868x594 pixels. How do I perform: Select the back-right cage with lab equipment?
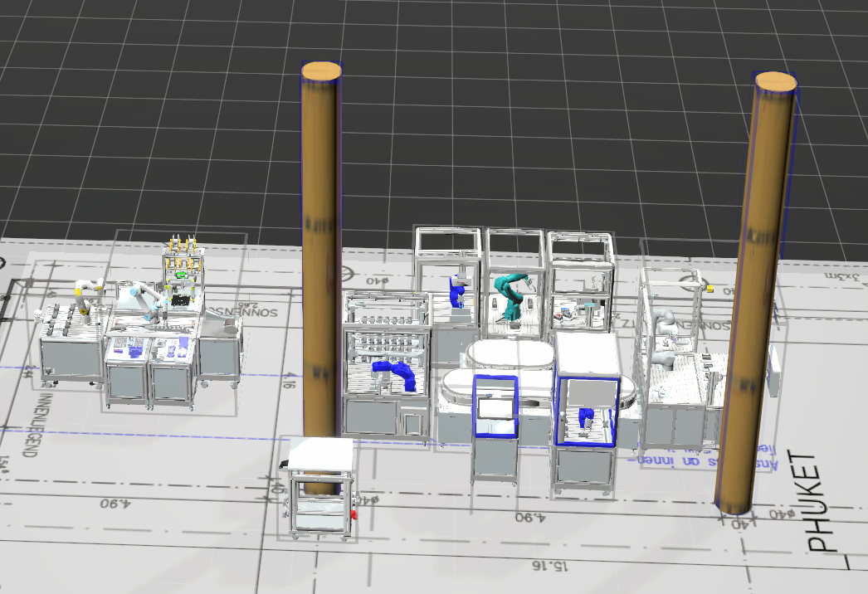pos(581,282)
